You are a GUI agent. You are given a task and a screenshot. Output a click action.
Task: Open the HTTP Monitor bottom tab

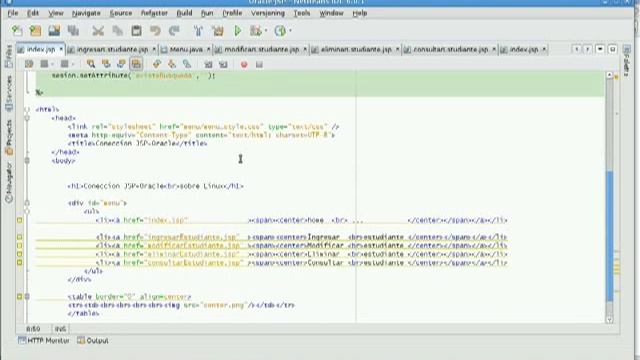coord(44,340)
